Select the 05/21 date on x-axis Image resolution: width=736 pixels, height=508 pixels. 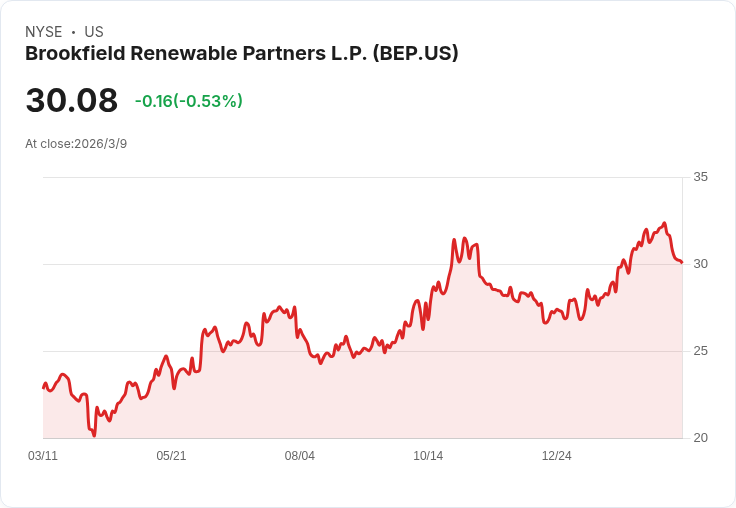171,456
